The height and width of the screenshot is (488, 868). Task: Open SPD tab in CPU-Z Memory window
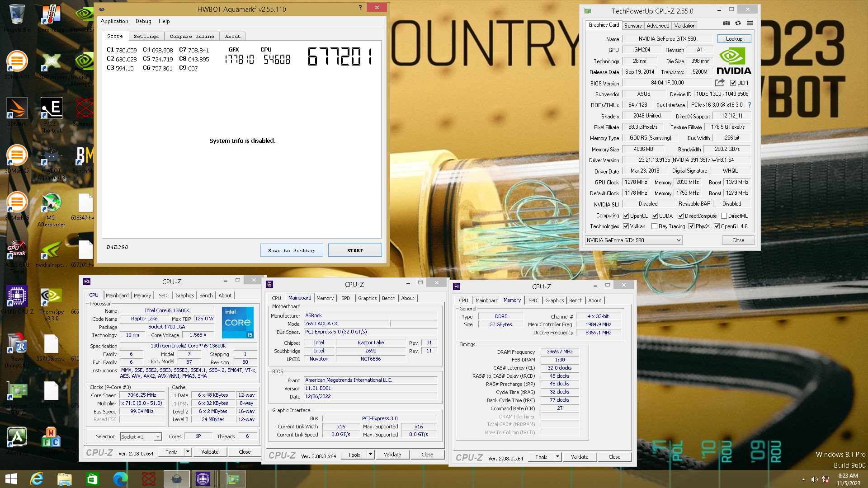533,300
